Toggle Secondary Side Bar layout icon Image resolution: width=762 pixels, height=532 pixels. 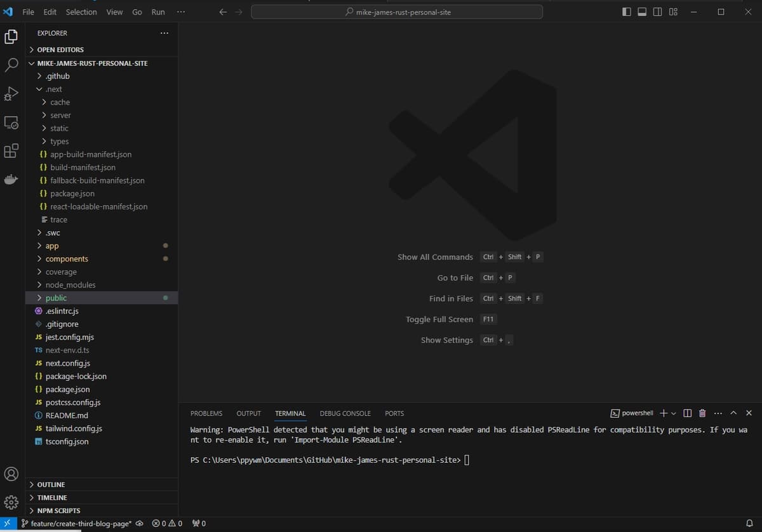coord(657,12)
